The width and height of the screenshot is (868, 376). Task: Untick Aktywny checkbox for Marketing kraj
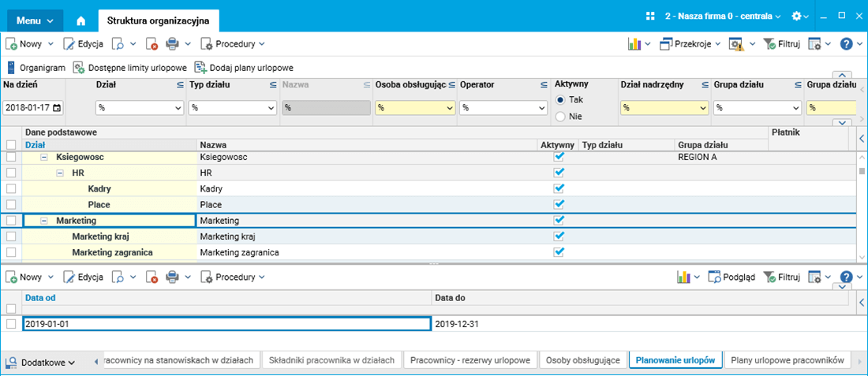pos(559,236)
